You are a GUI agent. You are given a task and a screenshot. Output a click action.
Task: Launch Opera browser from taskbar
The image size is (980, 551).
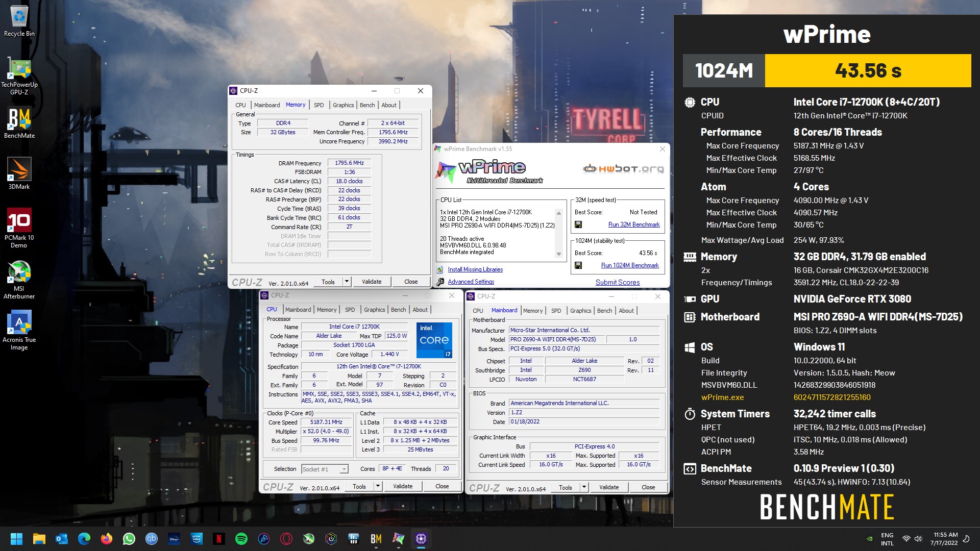tap(286, 539)
